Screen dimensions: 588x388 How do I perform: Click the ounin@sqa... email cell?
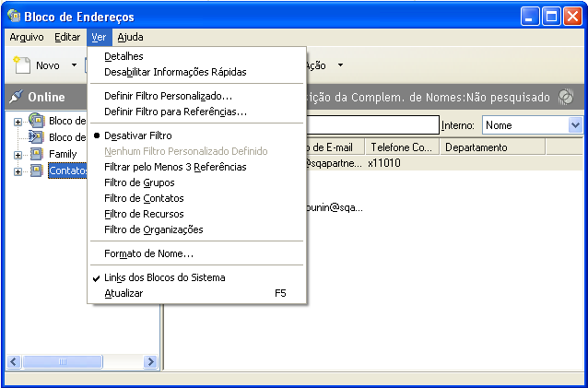click(x=335, y=208)
